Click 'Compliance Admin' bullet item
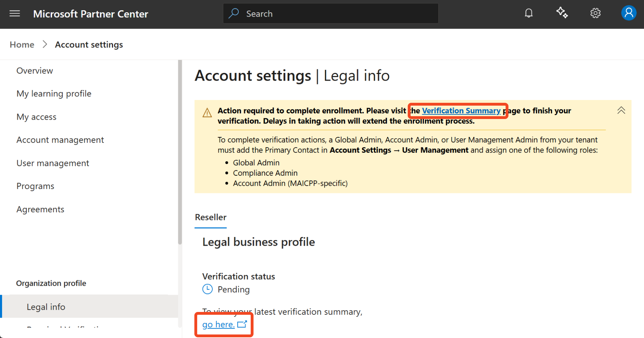 coord(265,173)
